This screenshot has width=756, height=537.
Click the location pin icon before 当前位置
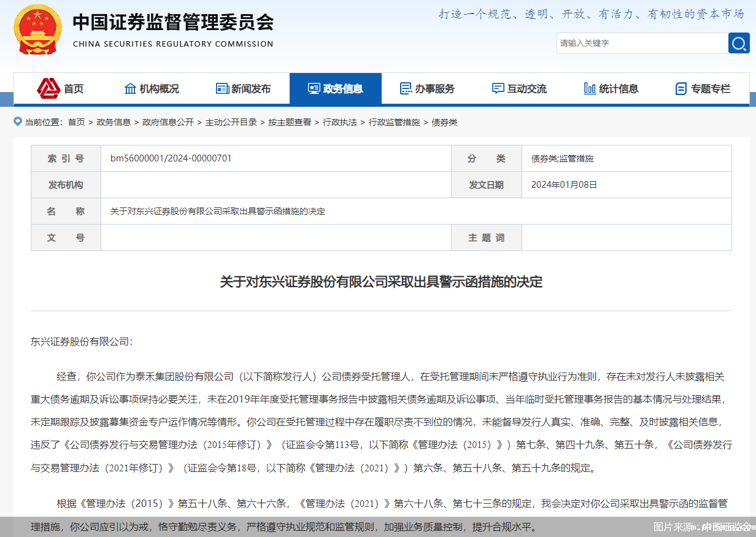tap(17, 122)
